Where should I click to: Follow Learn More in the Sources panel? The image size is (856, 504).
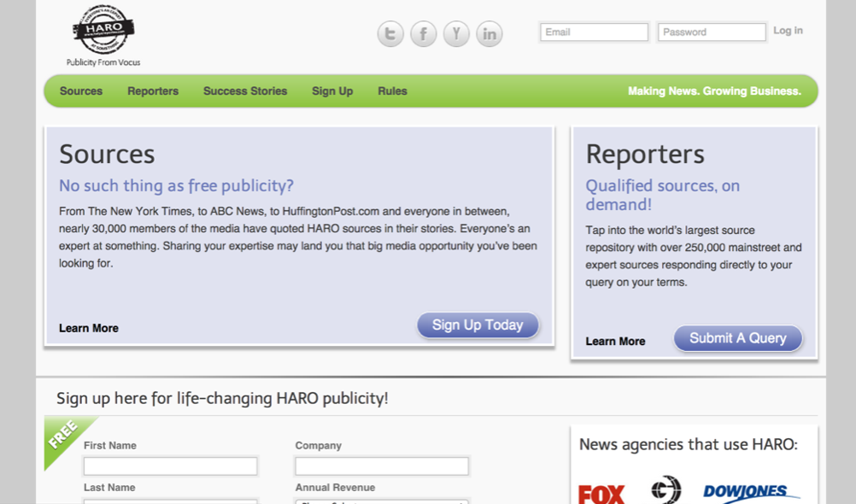tap(89, 328)
